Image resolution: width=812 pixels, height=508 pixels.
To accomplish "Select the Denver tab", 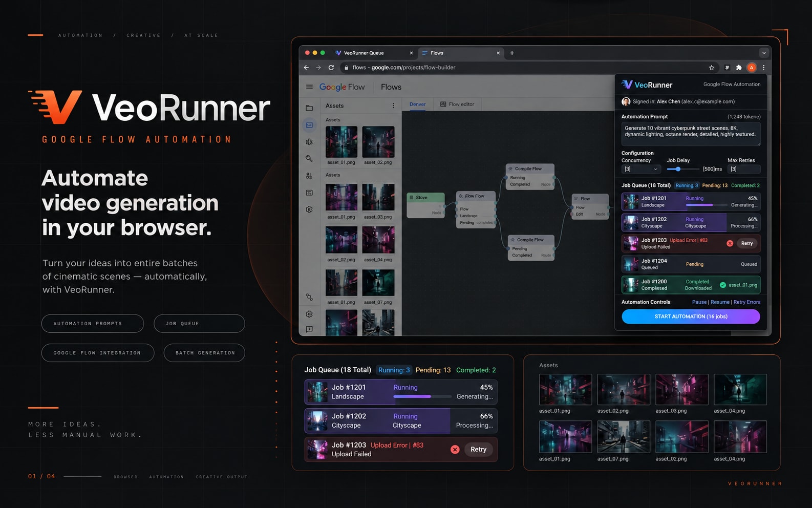I will (x=417, y=104).
